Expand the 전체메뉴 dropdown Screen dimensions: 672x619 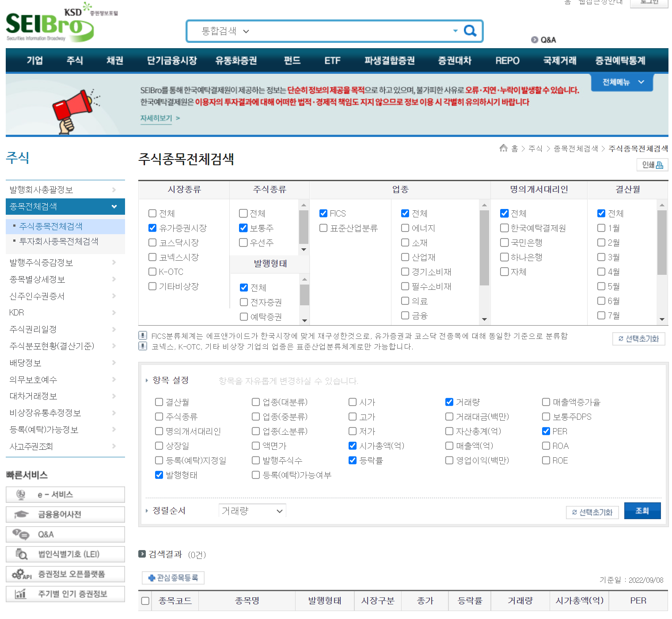[x=622, y=82]
